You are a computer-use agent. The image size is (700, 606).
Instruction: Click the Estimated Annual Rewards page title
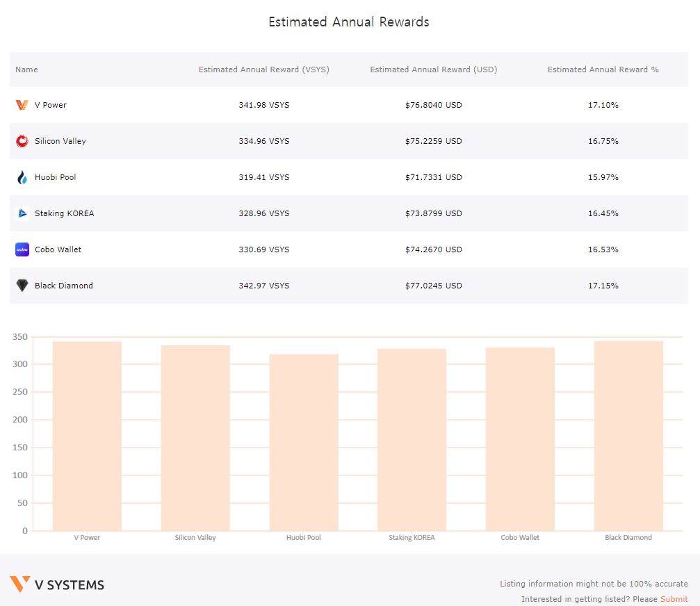pos(349,22)
